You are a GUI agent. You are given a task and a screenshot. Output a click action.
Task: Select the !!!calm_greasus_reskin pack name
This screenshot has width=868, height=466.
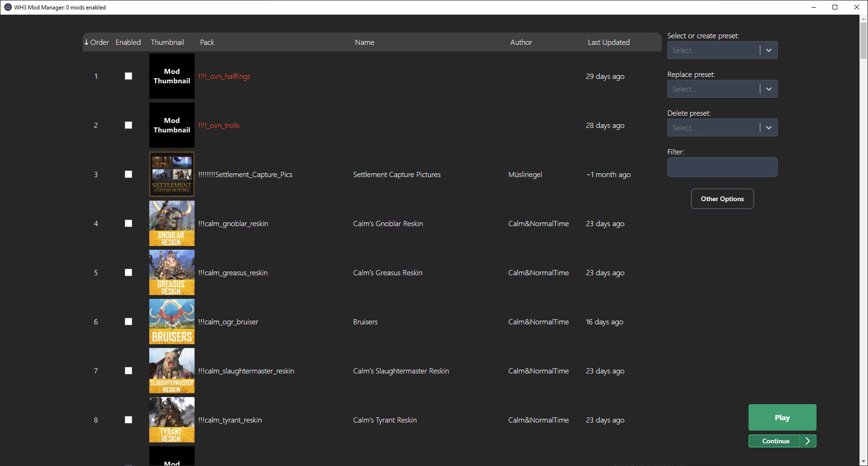tap(233, 273)
